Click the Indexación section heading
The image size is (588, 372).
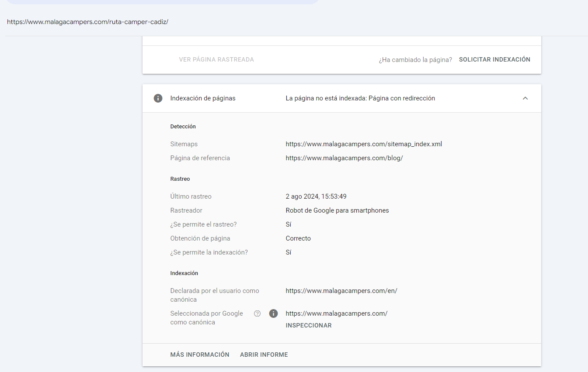184,273
